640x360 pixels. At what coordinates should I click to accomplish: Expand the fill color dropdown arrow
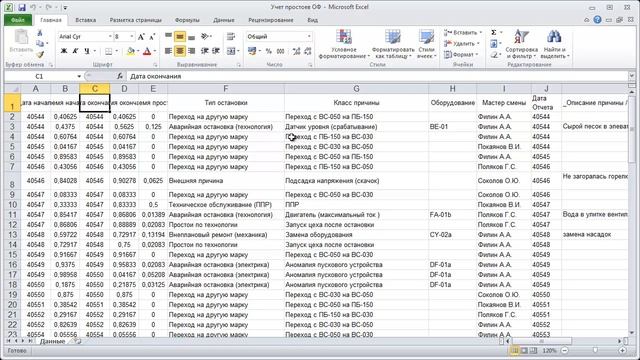(x=138, y=51)
